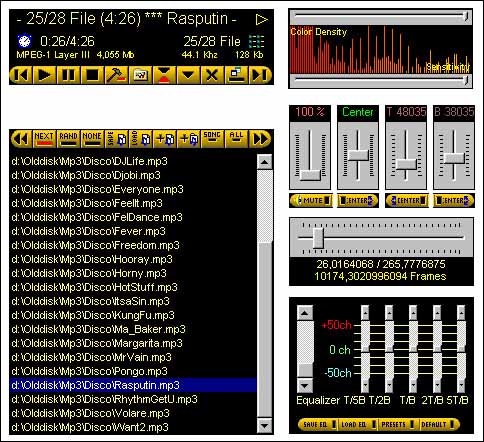Toggle the RAND shuffle mode
This screenshot has height=442, width=484.
tap(68, 139)
